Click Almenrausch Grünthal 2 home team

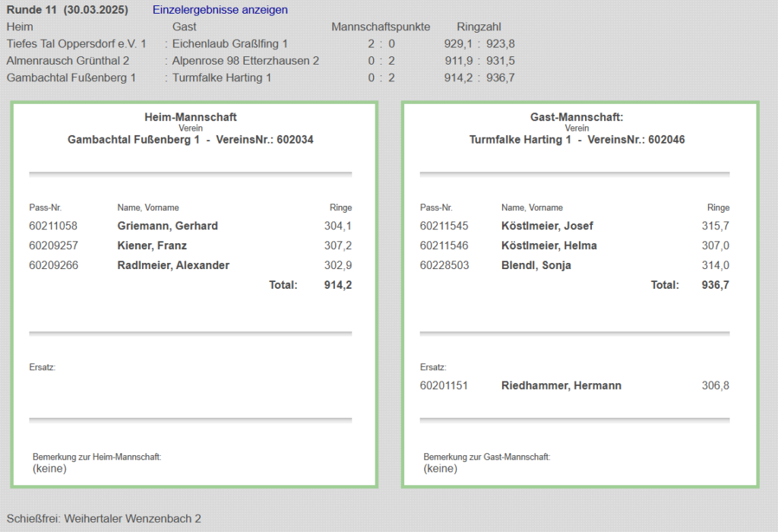point(68,61)
